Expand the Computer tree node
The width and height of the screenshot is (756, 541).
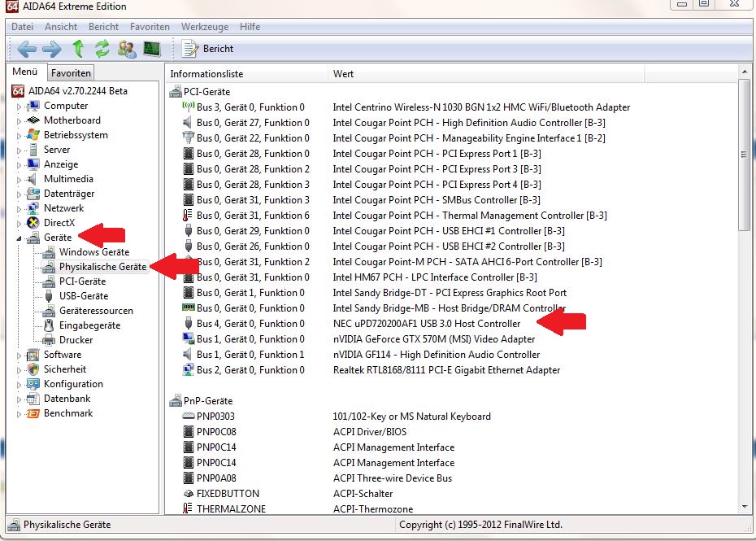point(19,107)
